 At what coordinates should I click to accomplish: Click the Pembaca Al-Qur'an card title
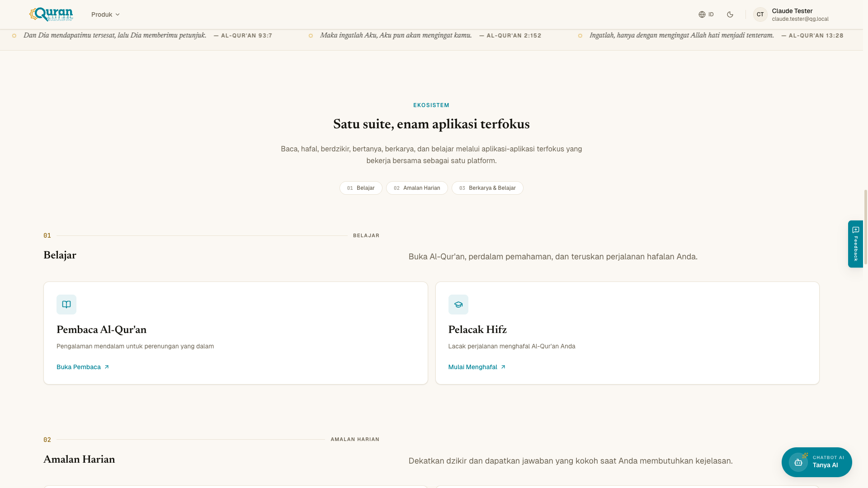101,330
